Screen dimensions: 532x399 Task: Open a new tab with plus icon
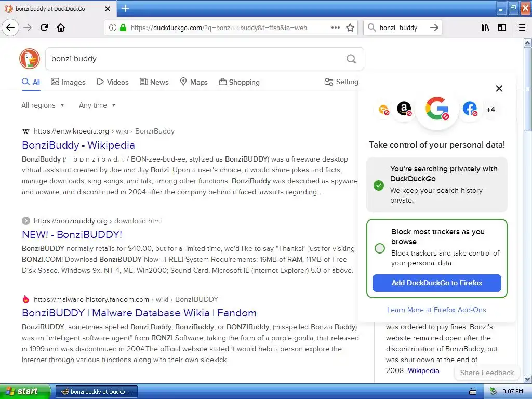(x=125, y=8)
